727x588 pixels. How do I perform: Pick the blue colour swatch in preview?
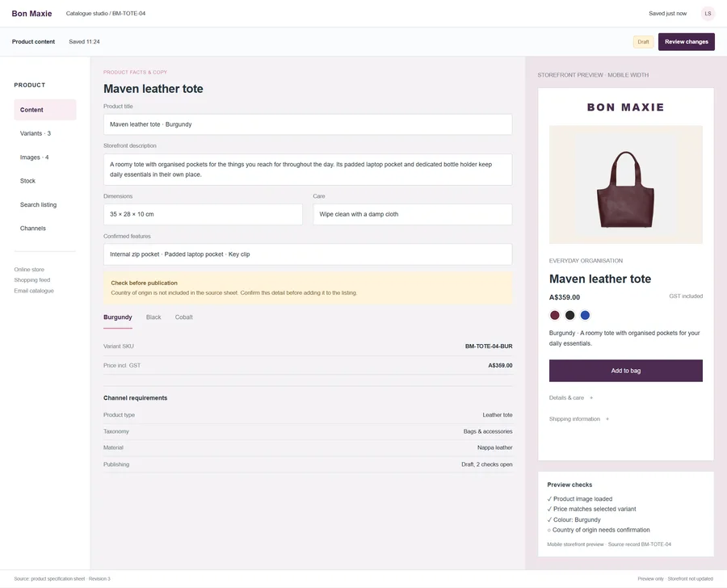click(x=585, y=315)
